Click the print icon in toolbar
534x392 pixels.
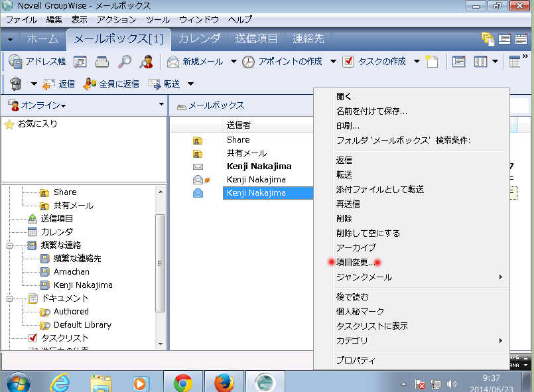[102, 62]
